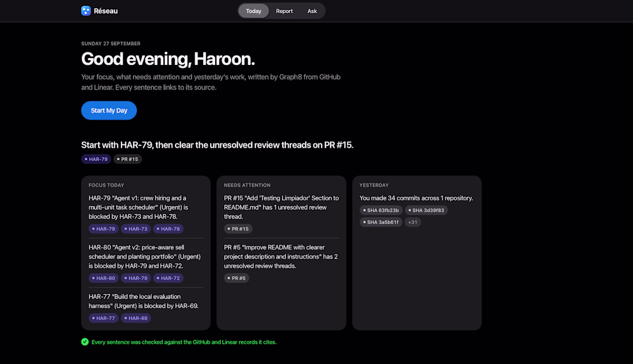This screenshot has width=633, height=364.
Task: Click the "Your focus, what needs attention" subtitle
Action: point(211,82)
